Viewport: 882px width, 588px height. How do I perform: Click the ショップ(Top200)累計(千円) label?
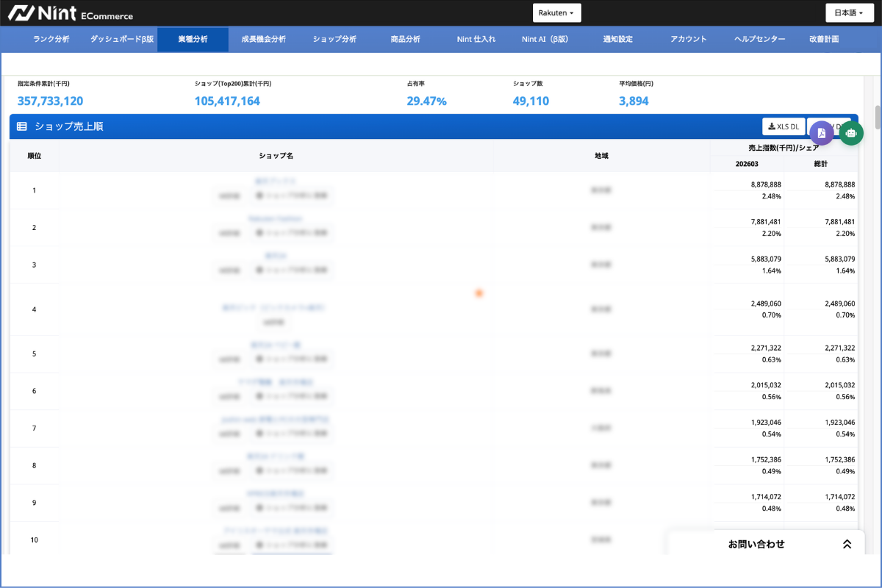[233, 84]
